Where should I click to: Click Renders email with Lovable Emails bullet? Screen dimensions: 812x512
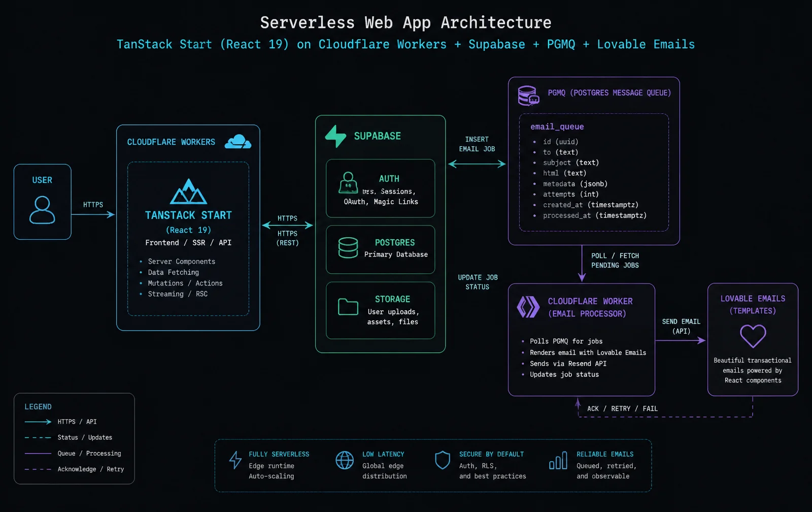[588, 353]
